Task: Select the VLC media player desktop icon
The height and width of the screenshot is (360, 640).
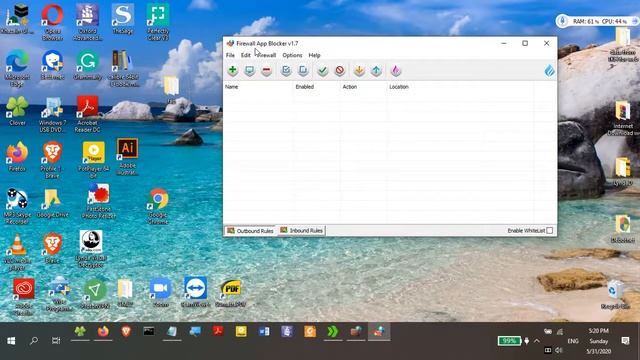Action: point(17,253)
